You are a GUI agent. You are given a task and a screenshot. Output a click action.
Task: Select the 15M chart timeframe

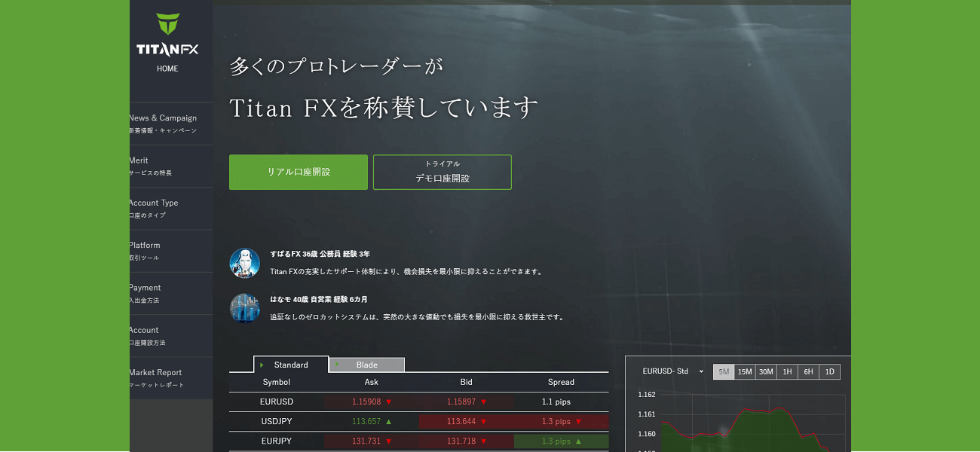745,371
